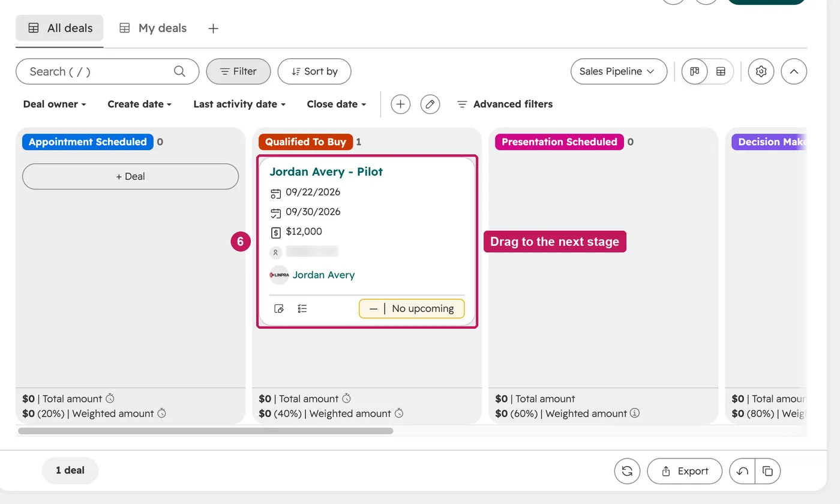This screenshot has height=504, width=840.
Task: Add deal in Appointment Scheduled column
Action: tap(130, 176)
